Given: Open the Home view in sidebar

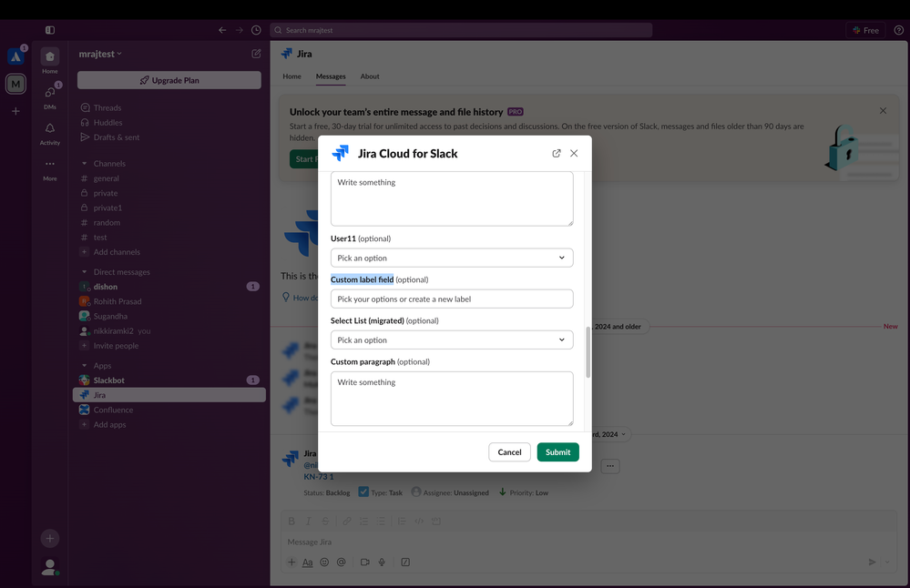Looking at the screenshot, I should coord(50,60).
